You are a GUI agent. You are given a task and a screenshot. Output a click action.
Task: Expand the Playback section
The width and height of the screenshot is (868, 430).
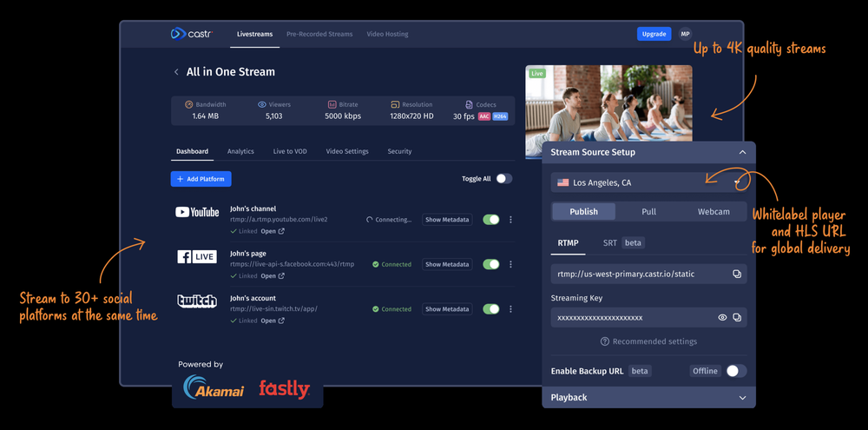click(742, 397)
